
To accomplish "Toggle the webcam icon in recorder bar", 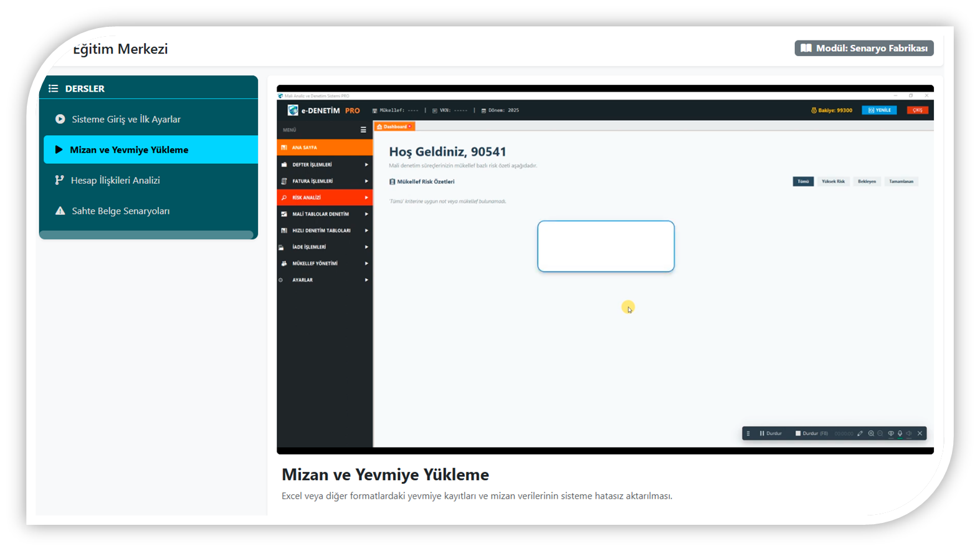I will tap(890, 433).
